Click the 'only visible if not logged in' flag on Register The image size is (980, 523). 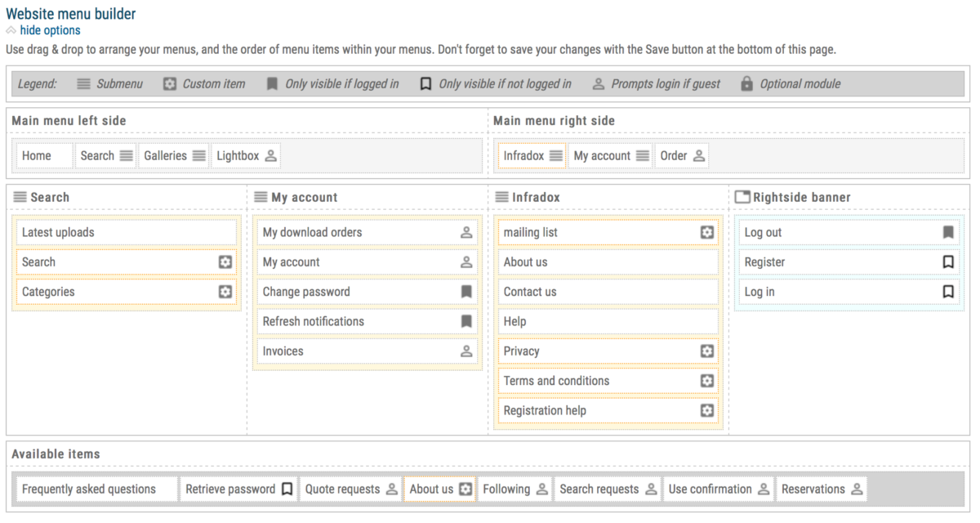[947, 261]
